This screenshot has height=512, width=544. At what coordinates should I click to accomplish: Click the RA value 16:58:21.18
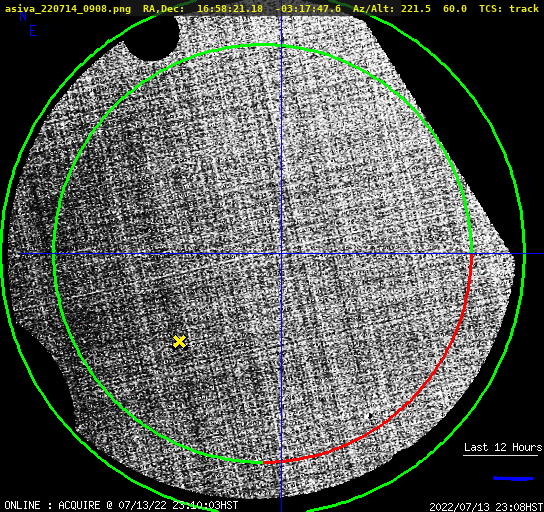click(230, 9)
